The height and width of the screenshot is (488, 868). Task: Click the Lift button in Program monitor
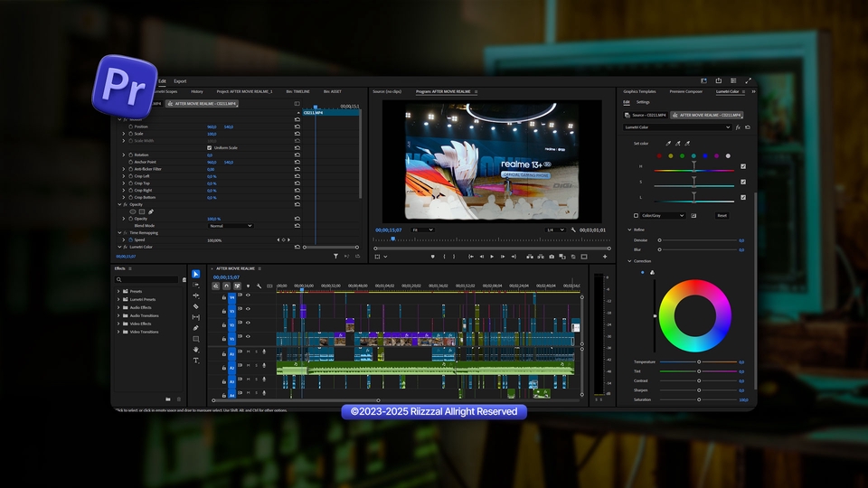(530, 257)
